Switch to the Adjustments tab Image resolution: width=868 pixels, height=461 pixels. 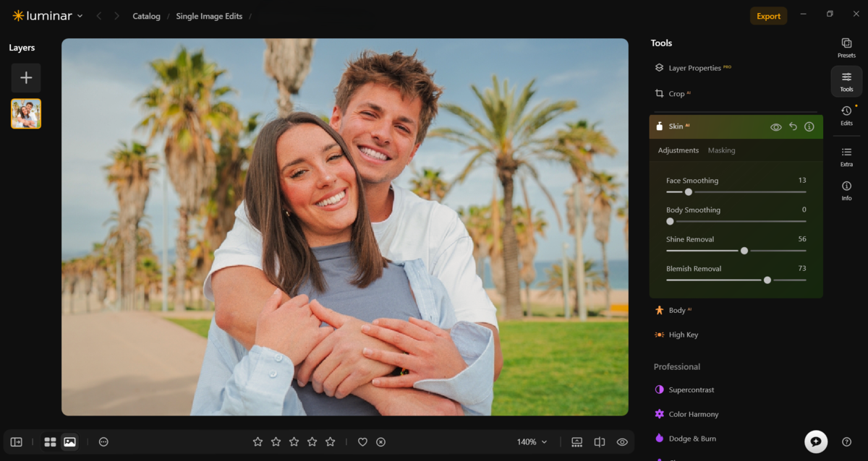coord(678,150)
